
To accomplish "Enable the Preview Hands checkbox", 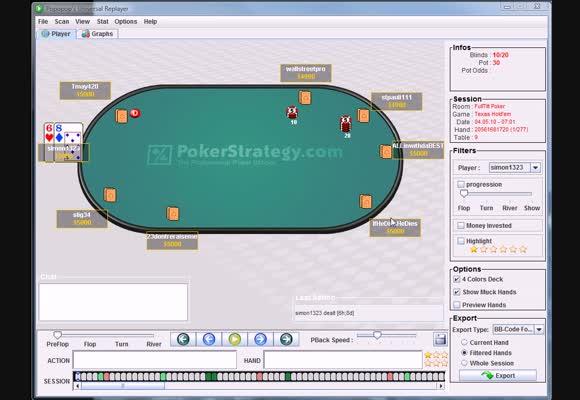I will pyautogui.click(x=457, y=305).
